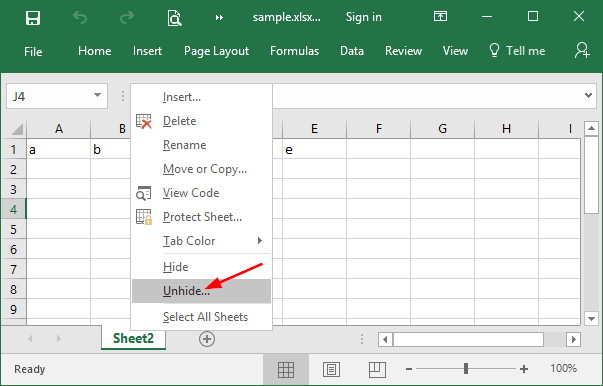603x386 pixels.
Task: Click vertical scrollbar up arrow
Action: (591, 128)
